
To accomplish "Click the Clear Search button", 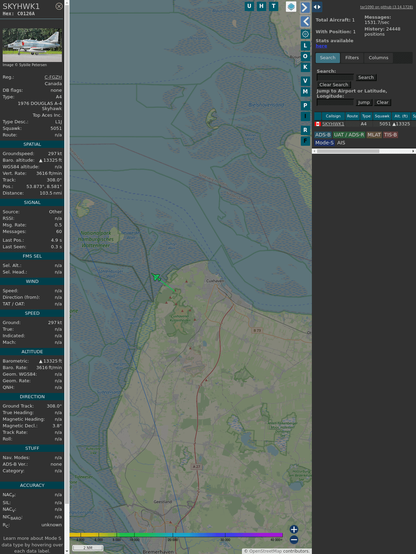I will [334, 85].
